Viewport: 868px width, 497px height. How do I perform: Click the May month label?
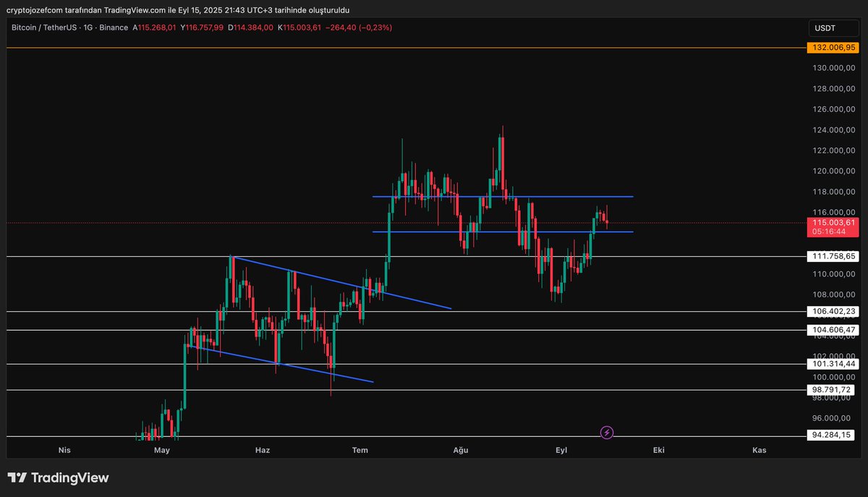[x=161, y=450]
